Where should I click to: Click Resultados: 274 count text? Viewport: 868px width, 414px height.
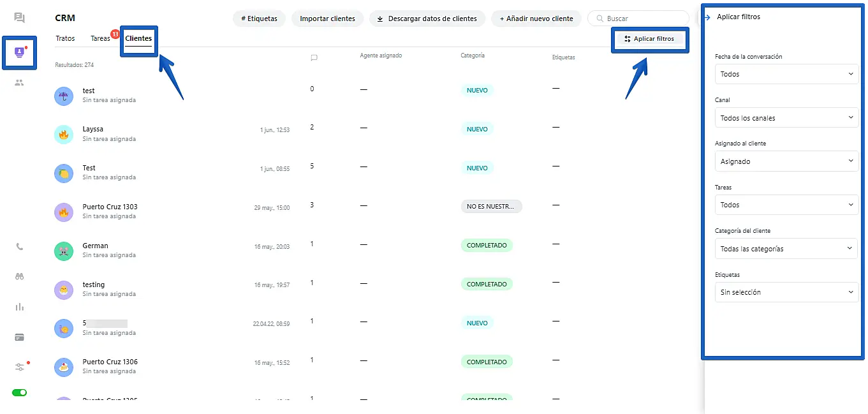pos(75,65)
